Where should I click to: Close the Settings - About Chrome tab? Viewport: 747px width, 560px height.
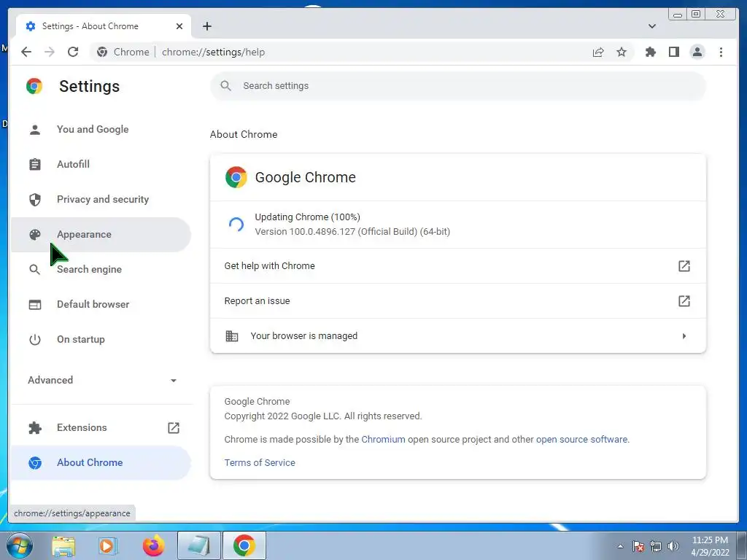(179, 26)
